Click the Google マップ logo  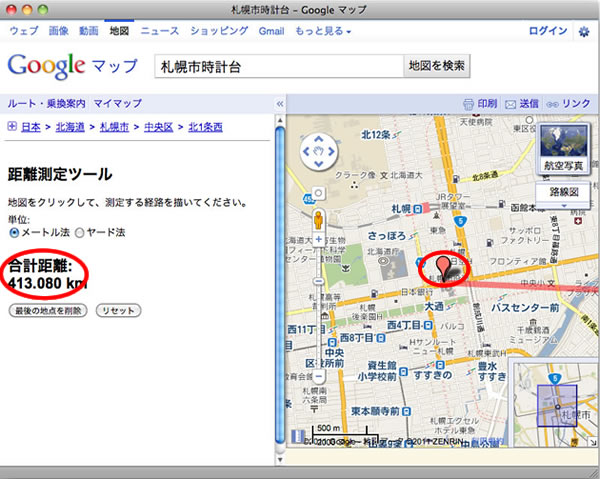coord(72,67)
